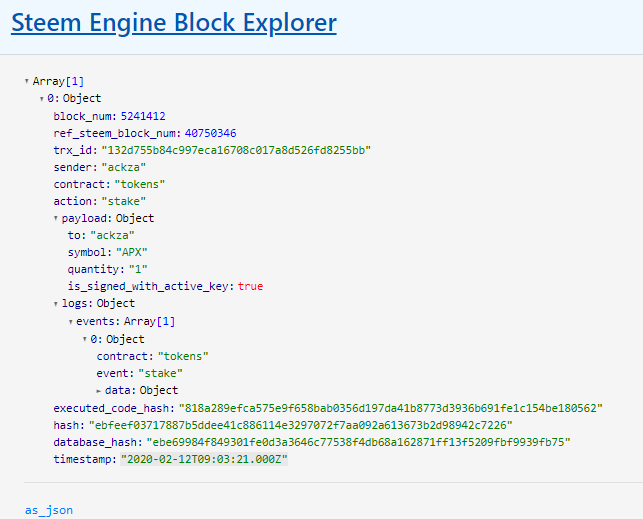Expand the data Object node
Image resolution: width=643 pixels, height=519 pixels.
(99, 391)
